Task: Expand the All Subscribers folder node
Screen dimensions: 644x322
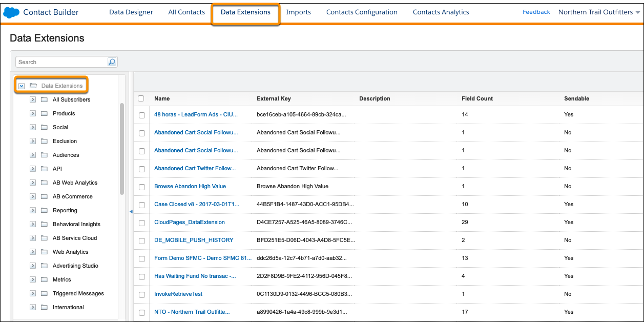Action: 33,99
